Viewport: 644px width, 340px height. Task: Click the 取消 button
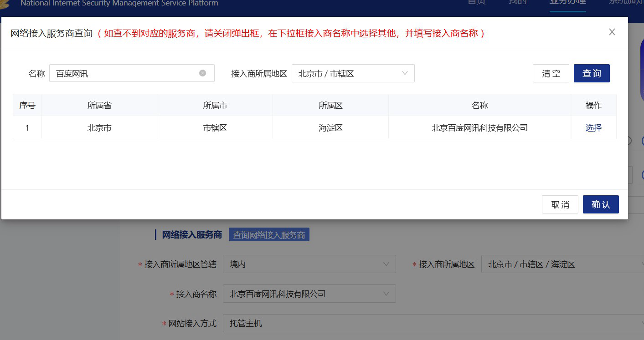560,204
